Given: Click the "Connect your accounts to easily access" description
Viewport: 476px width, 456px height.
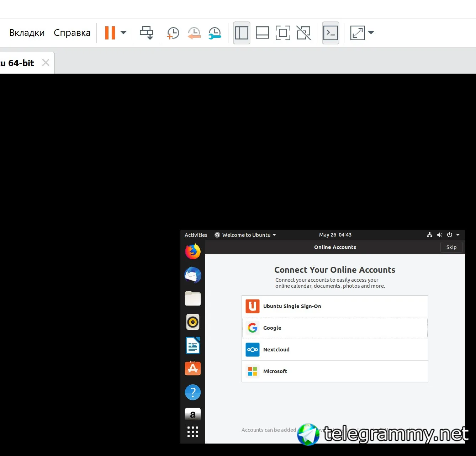Looking at the screenshot, I should 330,283.
